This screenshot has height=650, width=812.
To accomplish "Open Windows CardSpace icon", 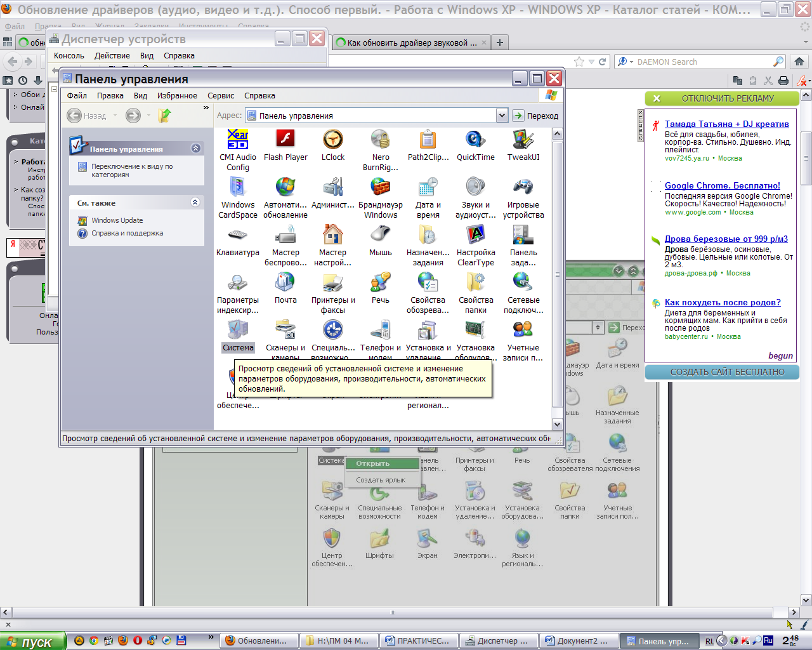I will coord(238,197).
